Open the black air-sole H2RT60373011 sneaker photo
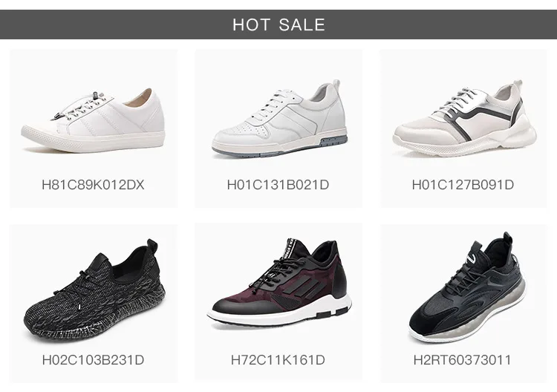Viewport: 557px width, 392px height. (x=467, y=287)
